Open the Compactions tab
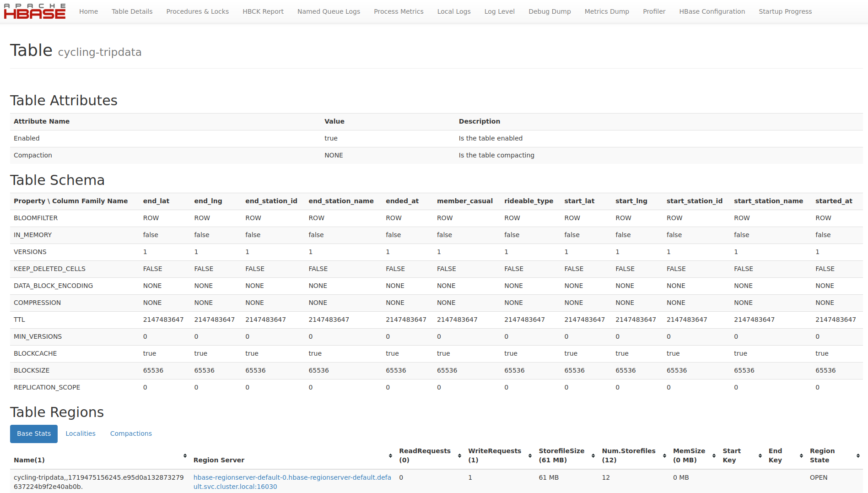 (130, 433)
